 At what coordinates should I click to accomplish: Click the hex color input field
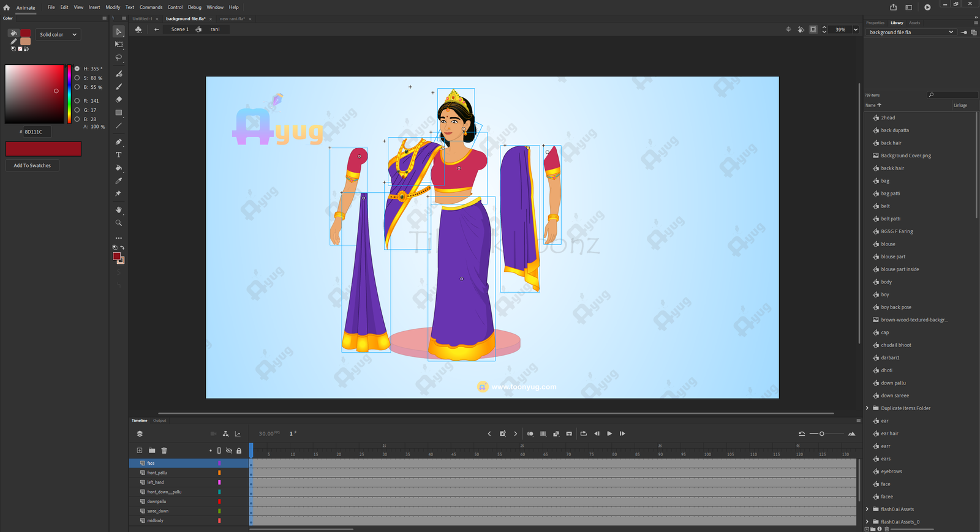click(37, 132)
